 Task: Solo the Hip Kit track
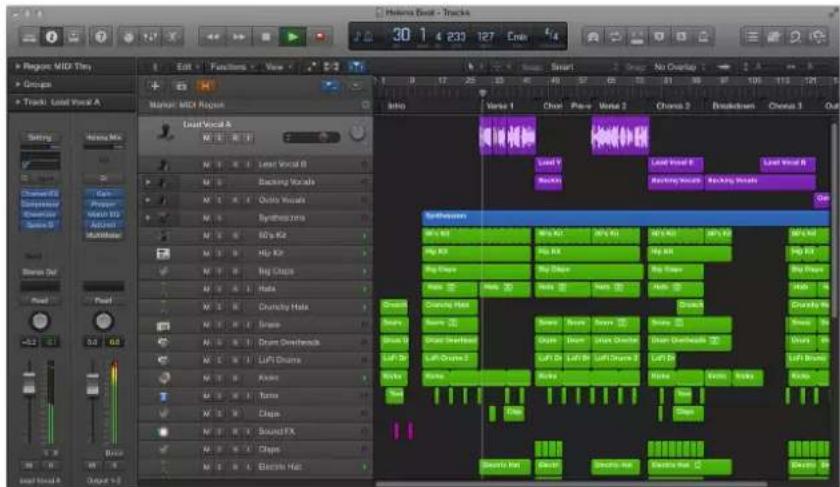coord(220,253)
